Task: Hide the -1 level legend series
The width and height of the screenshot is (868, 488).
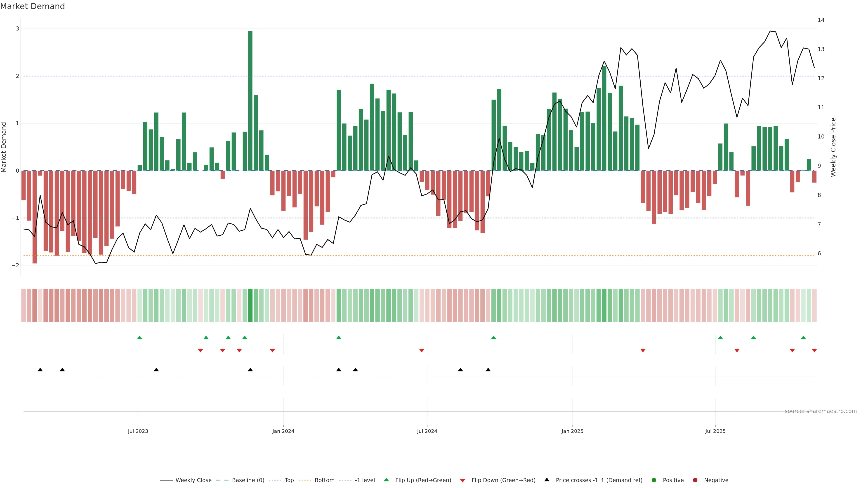Action: coord(365,480)
